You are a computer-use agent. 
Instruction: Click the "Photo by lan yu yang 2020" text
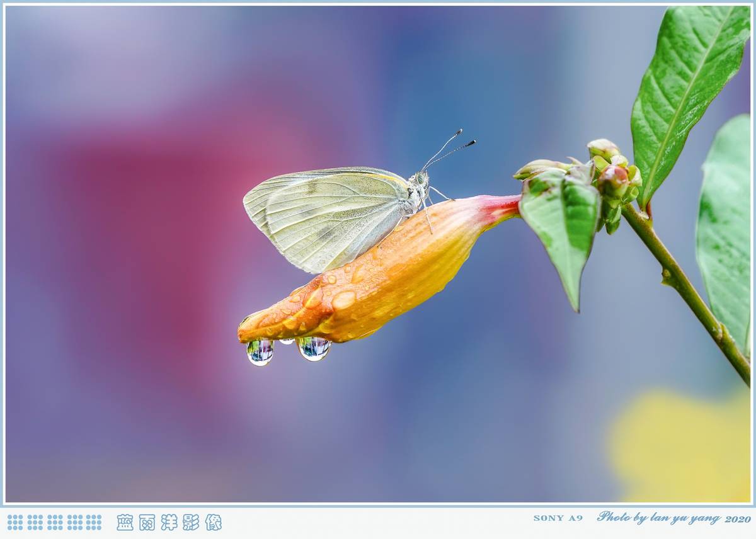pyautogui.click(x=673, y=518)
